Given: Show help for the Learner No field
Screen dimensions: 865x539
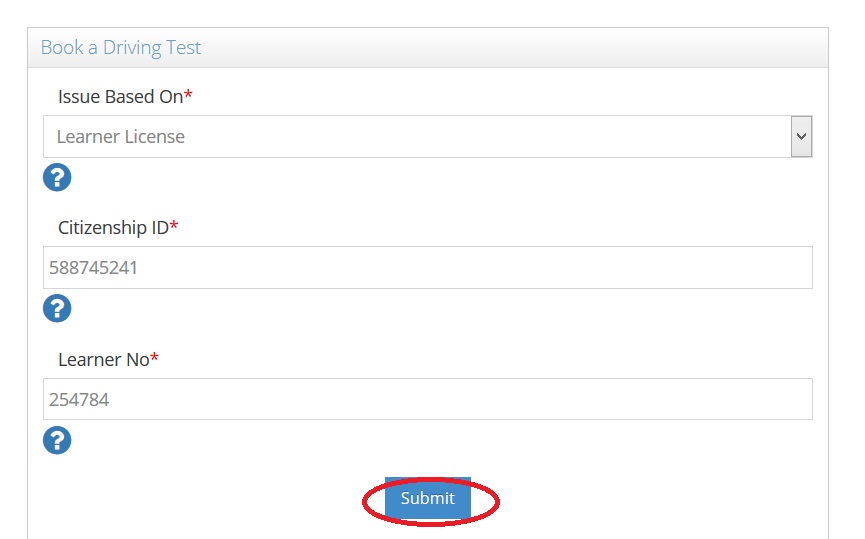Looking at the screenshot, I should click(x=57, y=440).
